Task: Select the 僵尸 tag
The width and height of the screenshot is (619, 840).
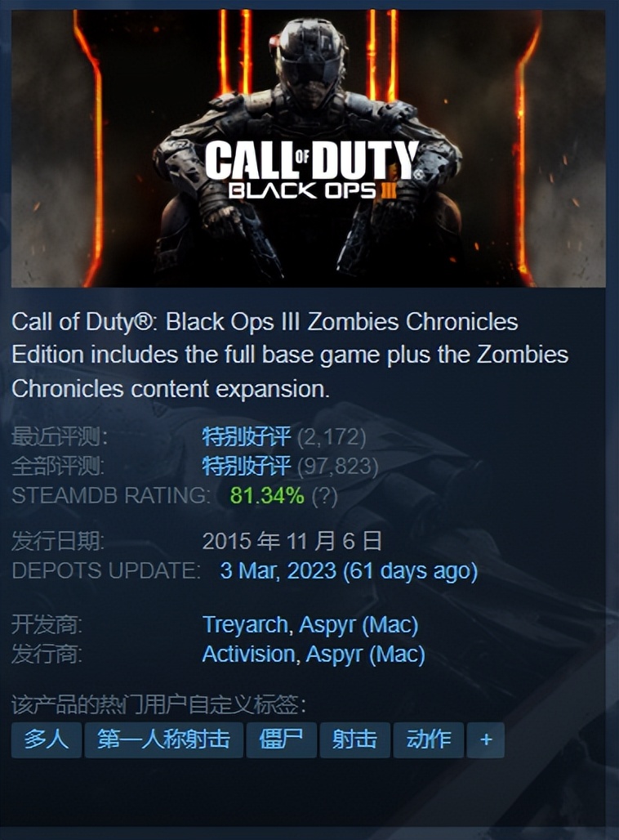Action: 281,739
